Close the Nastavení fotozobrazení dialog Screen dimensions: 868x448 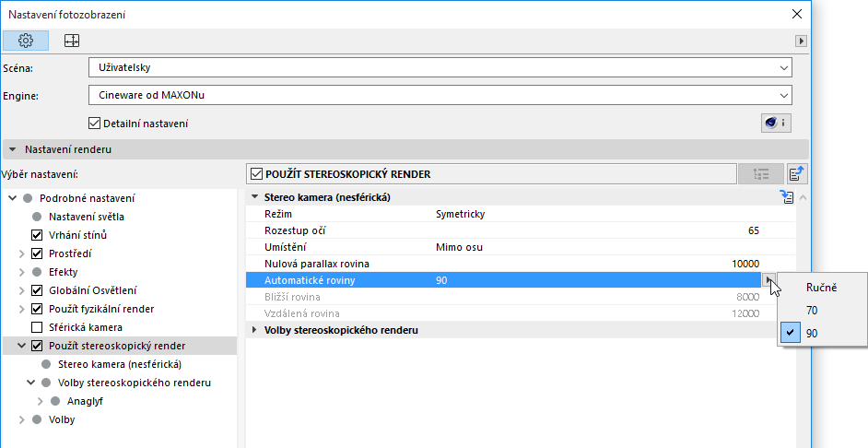(797, 14)
